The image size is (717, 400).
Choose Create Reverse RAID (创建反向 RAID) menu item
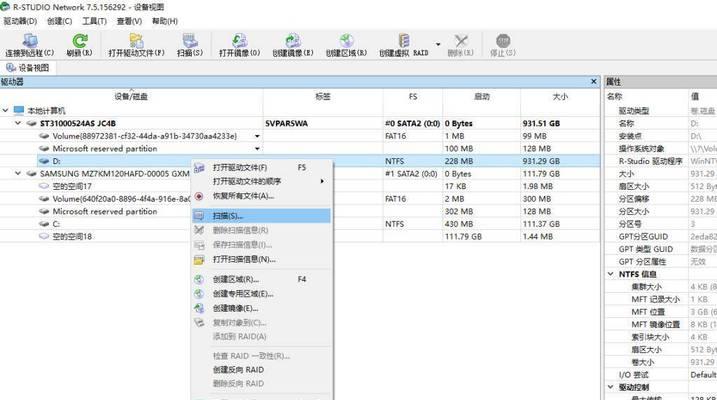(261, 369)
